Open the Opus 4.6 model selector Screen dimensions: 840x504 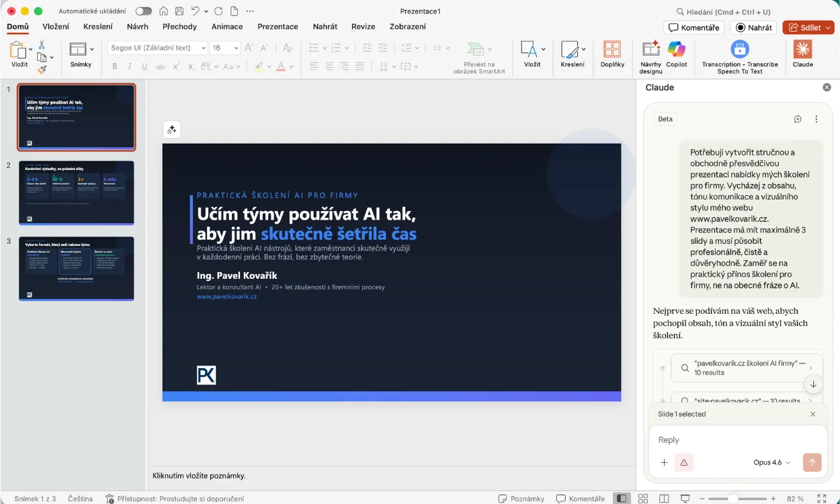tap(771, 462)
